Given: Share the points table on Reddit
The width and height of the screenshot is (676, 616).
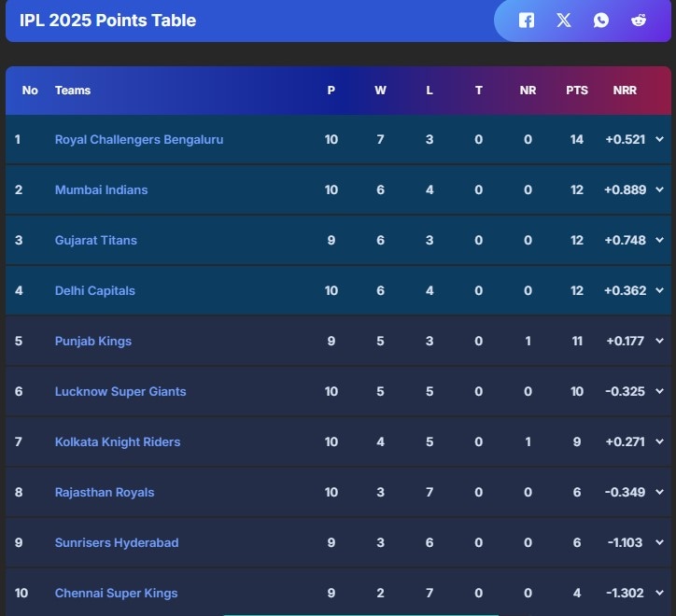Looking at the screenshot, I should pos(639,20).
